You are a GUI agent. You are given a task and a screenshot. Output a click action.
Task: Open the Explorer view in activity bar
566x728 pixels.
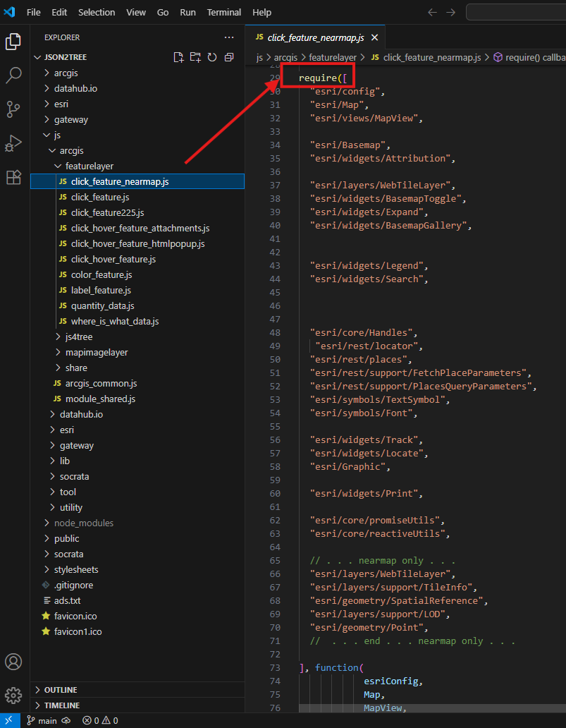(13, 42)
